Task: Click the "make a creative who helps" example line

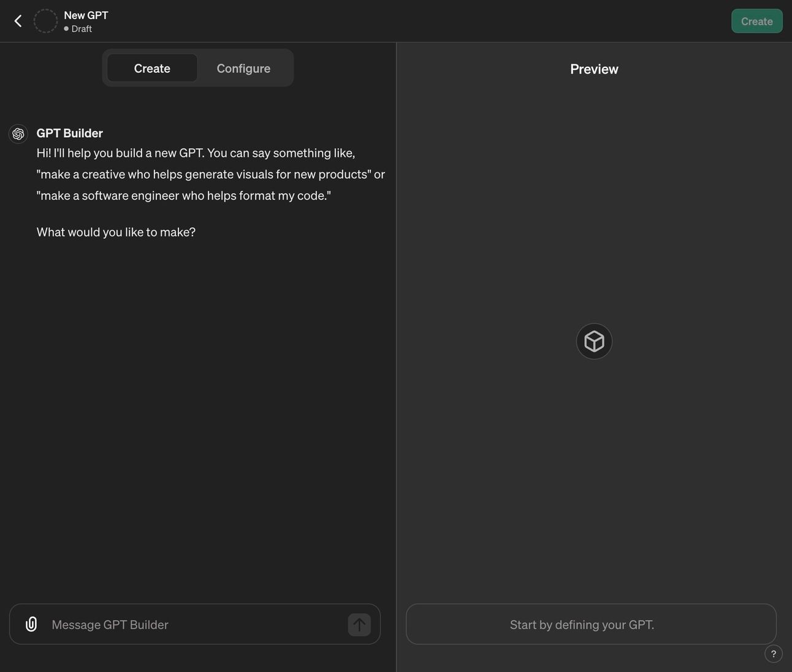Action: click(210, 174)
